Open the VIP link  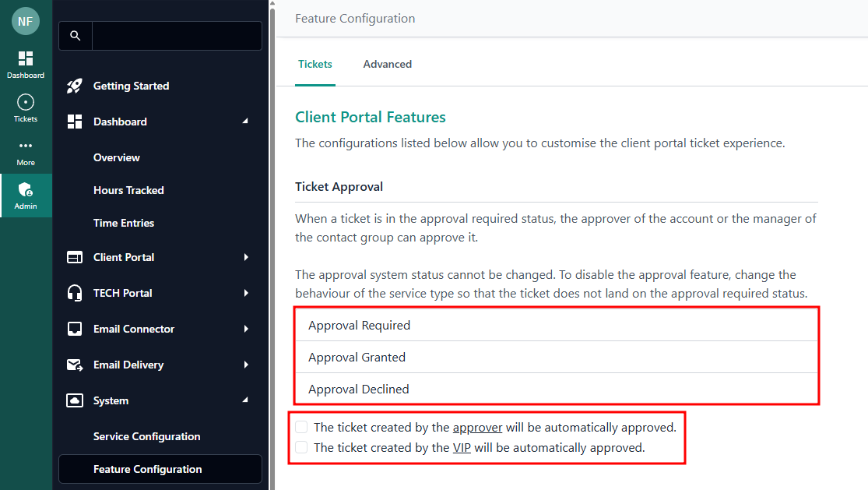tap(462, 447)
